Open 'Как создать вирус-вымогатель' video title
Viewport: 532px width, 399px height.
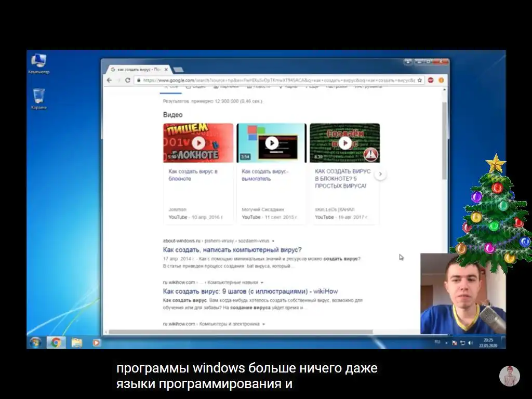[265, 175]
